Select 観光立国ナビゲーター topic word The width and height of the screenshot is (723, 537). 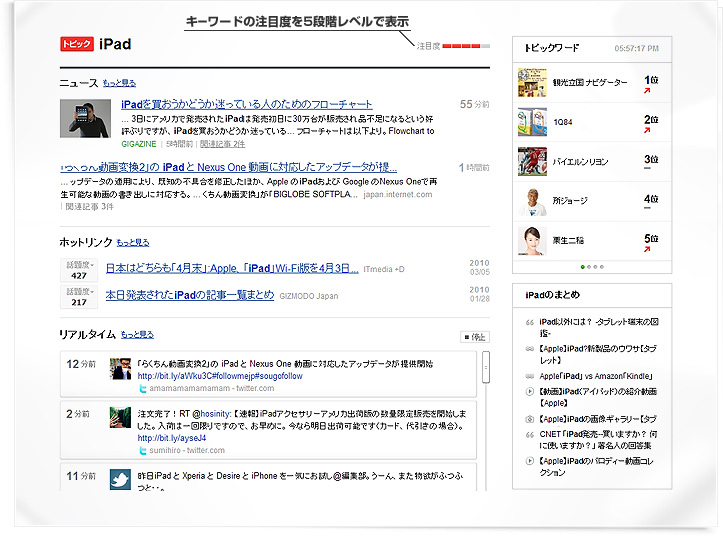(590, 83)
